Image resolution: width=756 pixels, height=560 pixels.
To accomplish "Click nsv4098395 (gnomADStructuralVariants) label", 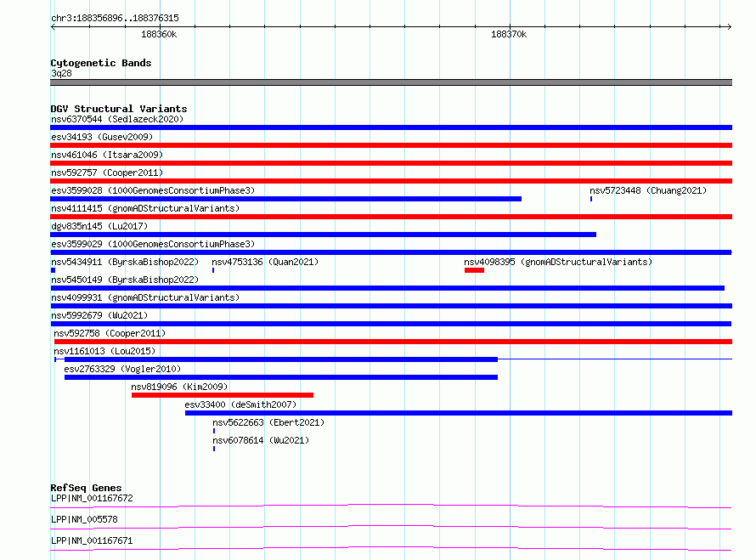I will pos(558,262).
